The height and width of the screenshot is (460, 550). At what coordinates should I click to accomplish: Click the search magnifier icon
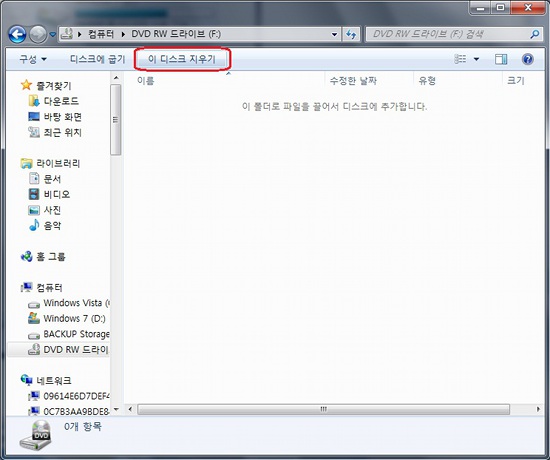click(x=535, y=34)
